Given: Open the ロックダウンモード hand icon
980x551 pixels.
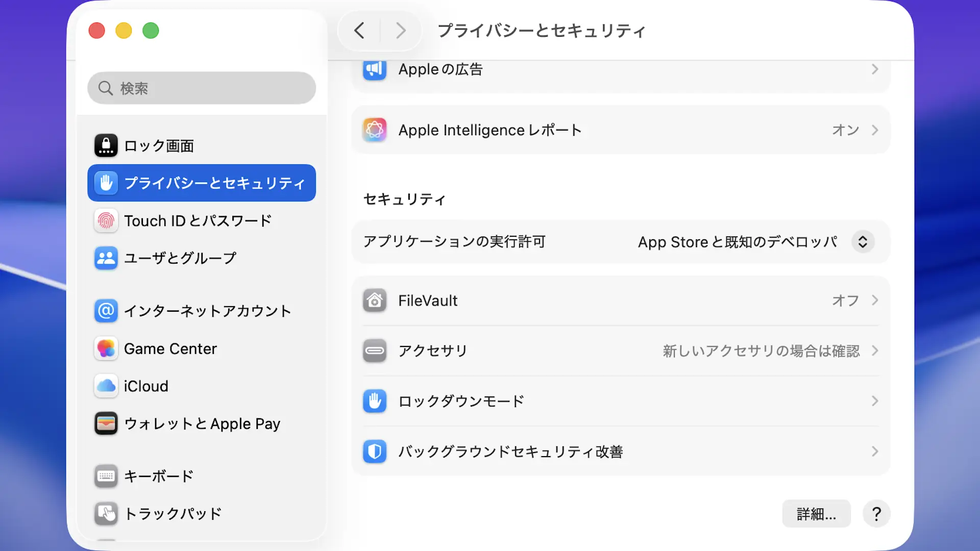Looking at the screenshot, I should (x=375, y=401).
